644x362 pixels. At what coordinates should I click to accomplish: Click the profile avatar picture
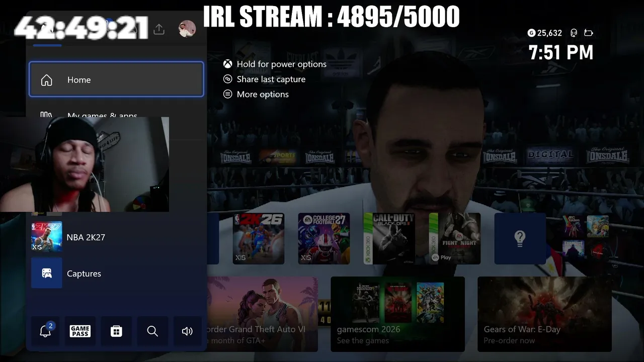[x=187, y=29]
